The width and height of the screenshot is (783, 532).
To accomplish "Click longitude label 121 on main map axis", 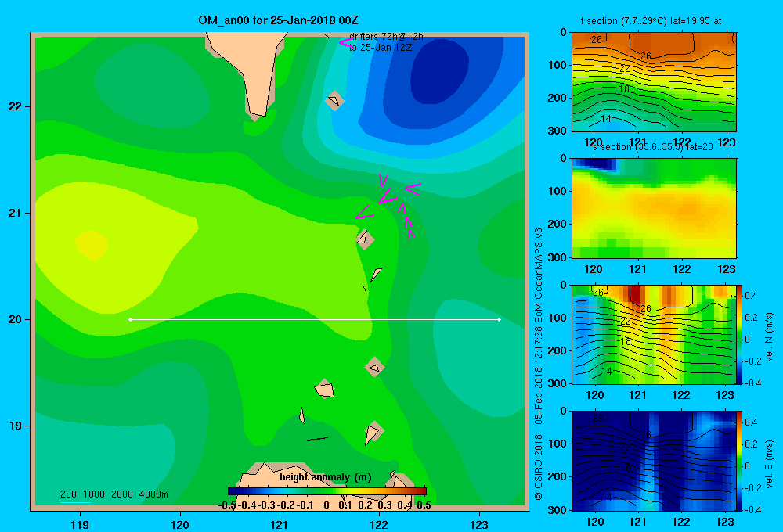I will click(x=280, y=524).
